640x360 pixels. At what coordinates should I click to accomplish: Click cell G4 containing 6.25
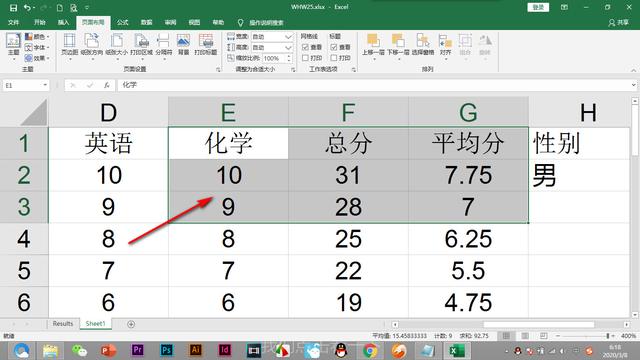click(468, 239)
